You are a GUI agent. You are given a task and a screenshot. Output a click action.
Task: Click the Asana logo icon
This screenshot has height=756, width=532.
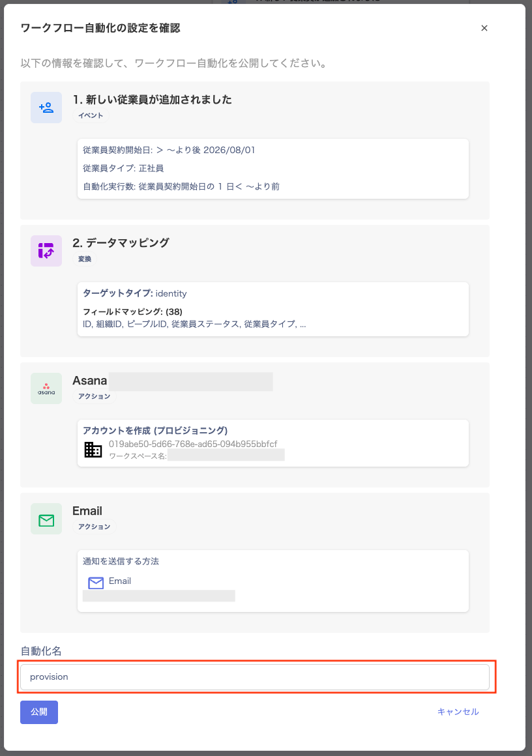pos(46,388)
